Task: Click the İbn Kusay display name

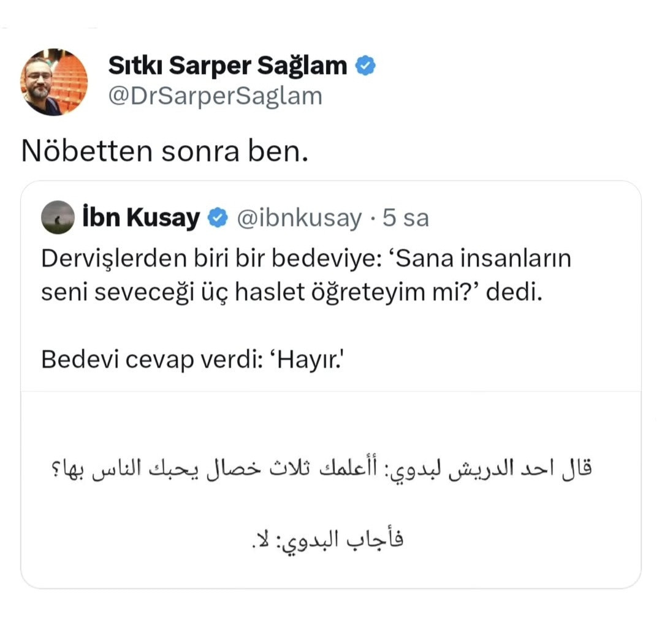Action: coord(141,218)
